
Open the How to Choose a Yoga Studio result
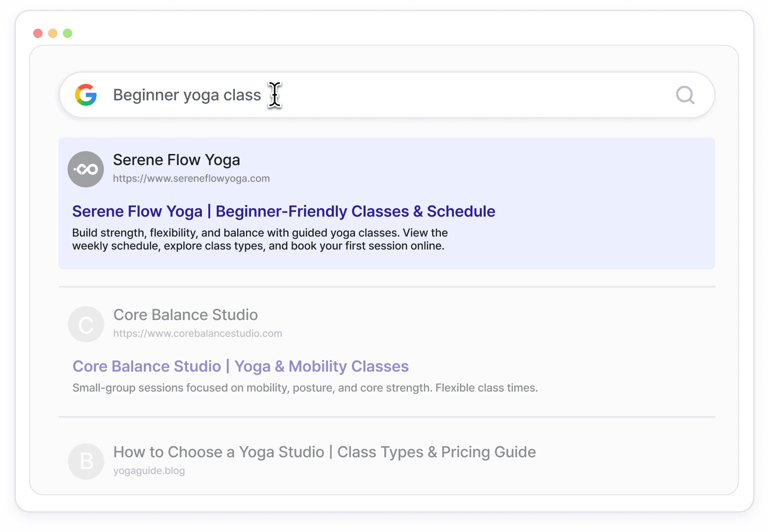324,452
